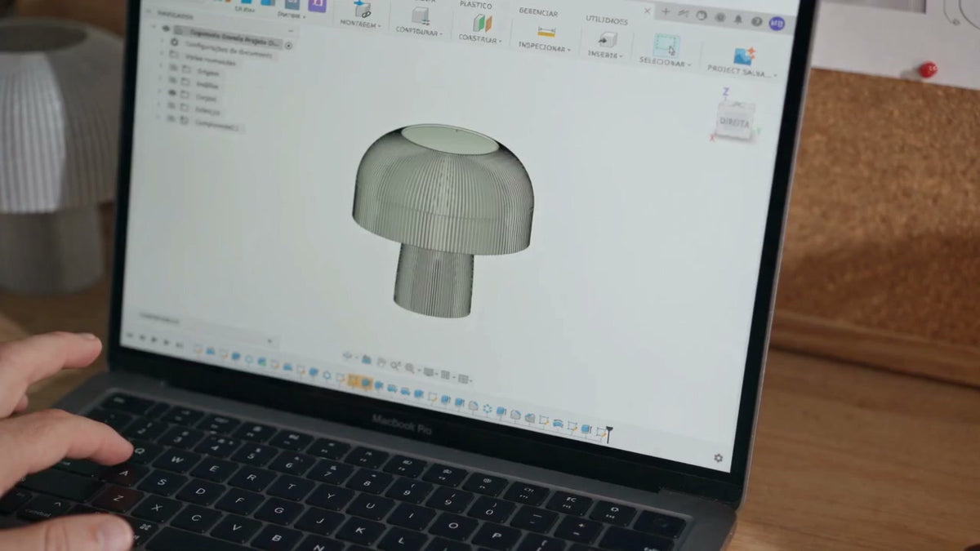Select the Pan hand tool

click(x=381, y=362)
